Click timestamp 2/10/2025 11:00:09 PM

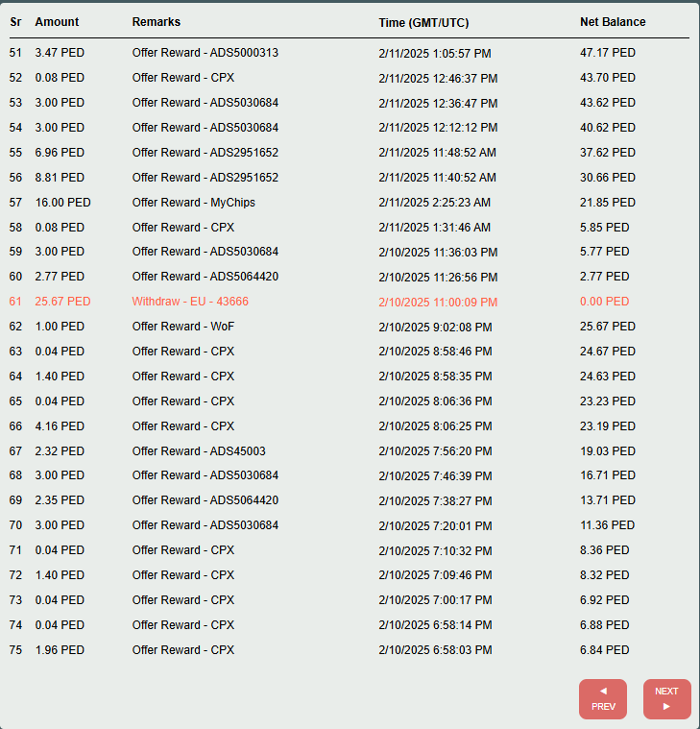[x=438, y=303]
